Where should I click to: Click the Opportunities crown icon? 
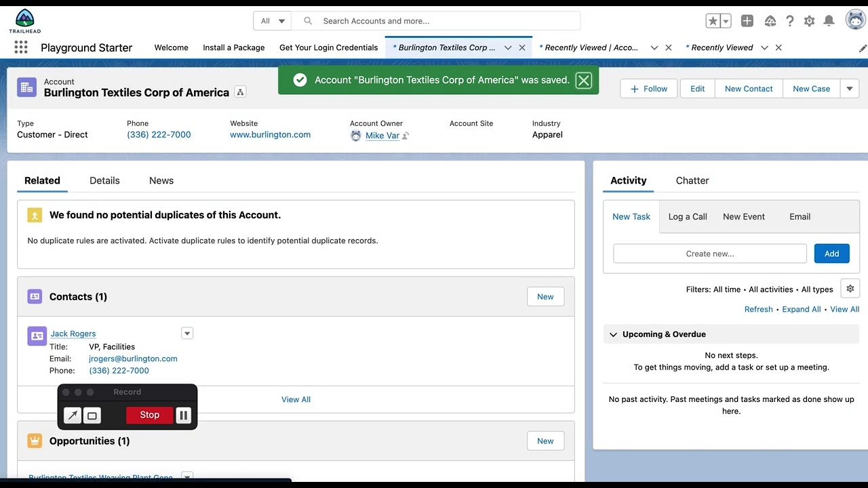point(35,441)
